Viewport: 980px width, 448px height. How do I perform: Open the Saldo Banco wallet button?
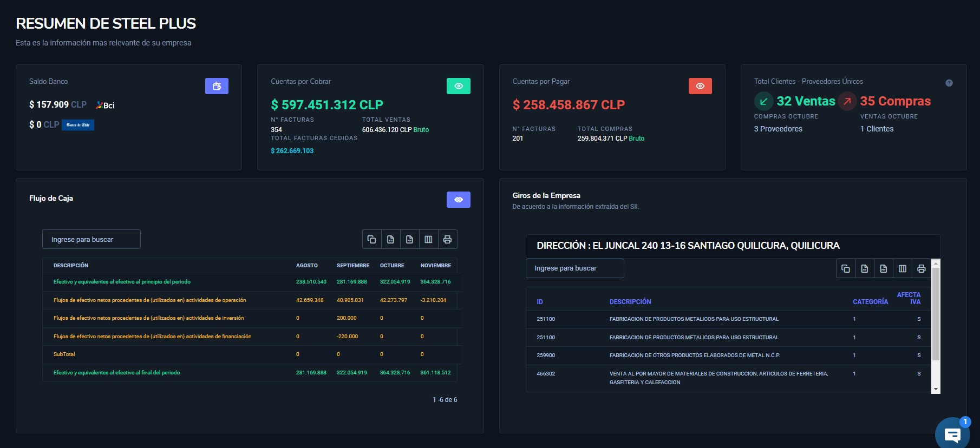(x=217, y=86)
